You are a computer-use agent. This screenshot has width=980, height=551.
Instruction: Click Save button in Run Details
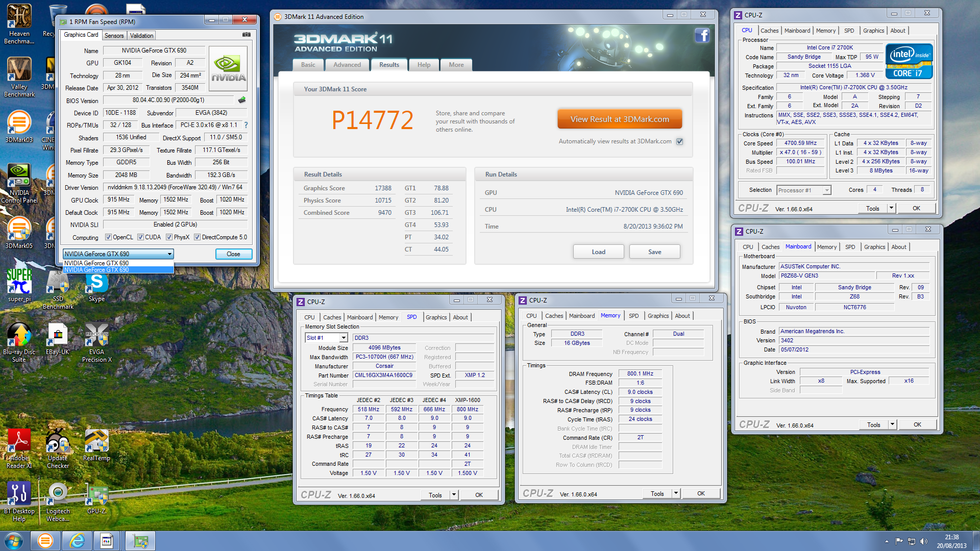[x=655, y=252]
